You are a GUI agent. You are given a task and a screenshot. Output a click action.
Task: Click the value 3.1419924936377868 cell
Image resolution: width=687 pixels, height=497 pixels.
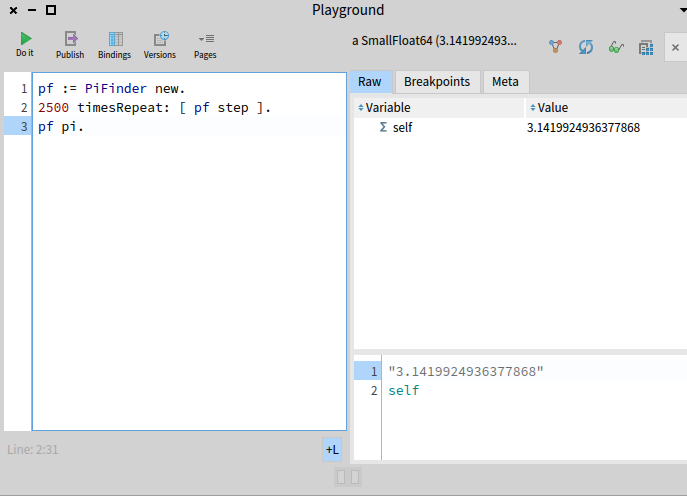click(583, 128)
